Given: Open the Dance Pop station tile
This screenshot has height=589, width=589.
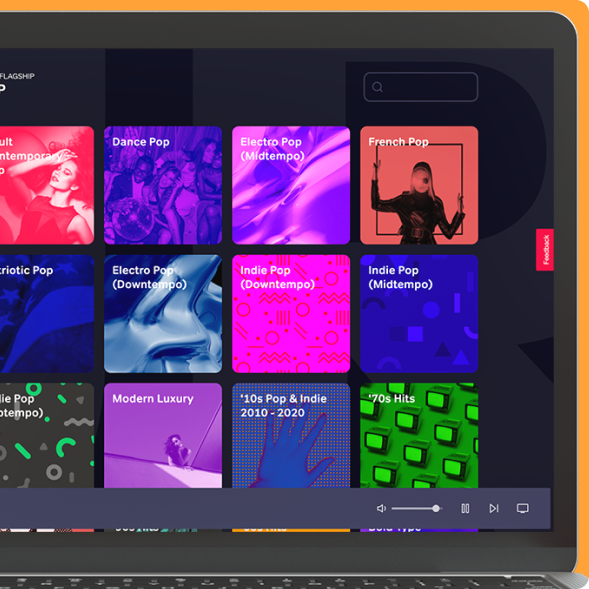Looking at the screenshot, I should click(163, 185).
